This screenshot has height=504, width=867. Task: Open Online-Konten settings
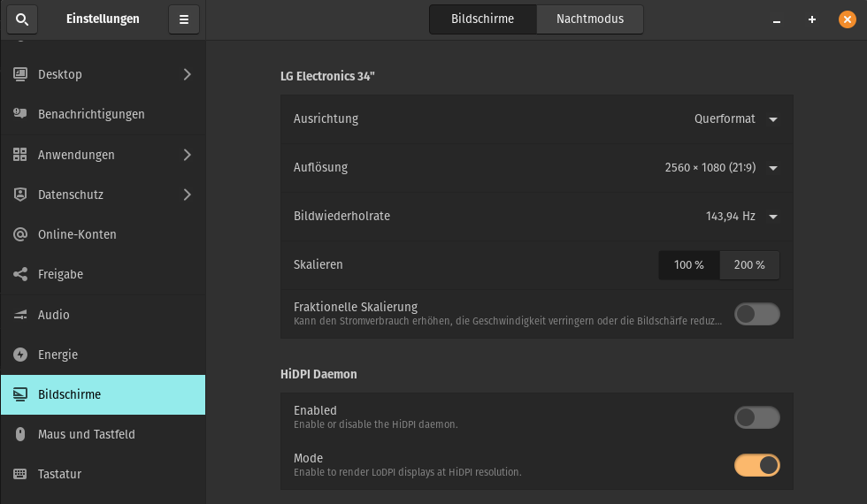coord(103,234)
